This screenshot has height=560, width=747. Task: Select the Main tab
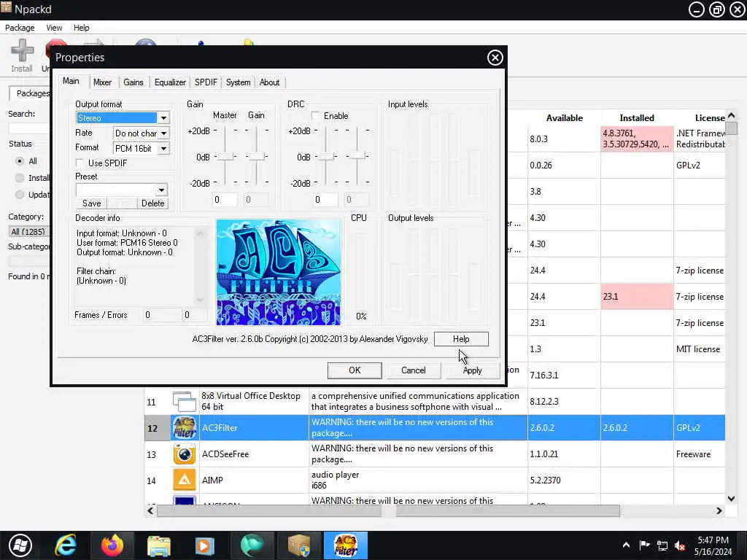click(71, 81)
